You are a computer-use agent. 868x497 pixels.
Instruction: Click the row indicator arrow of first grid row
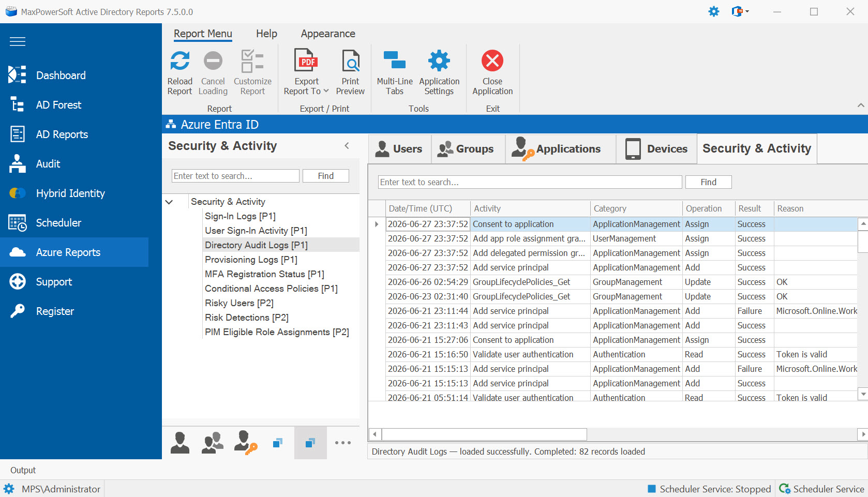pyautogui.click(x=377, y=224)
